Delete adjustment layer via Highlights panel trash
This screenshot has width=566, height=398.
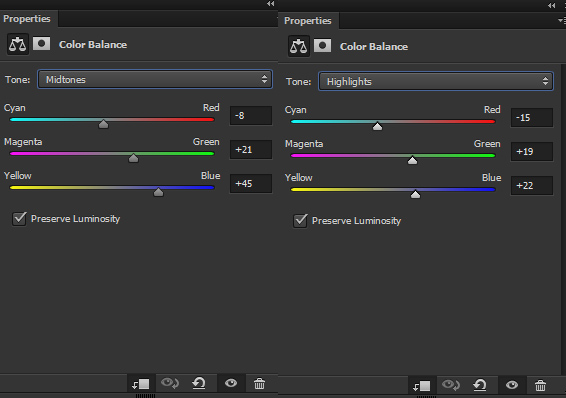[540, 386]
